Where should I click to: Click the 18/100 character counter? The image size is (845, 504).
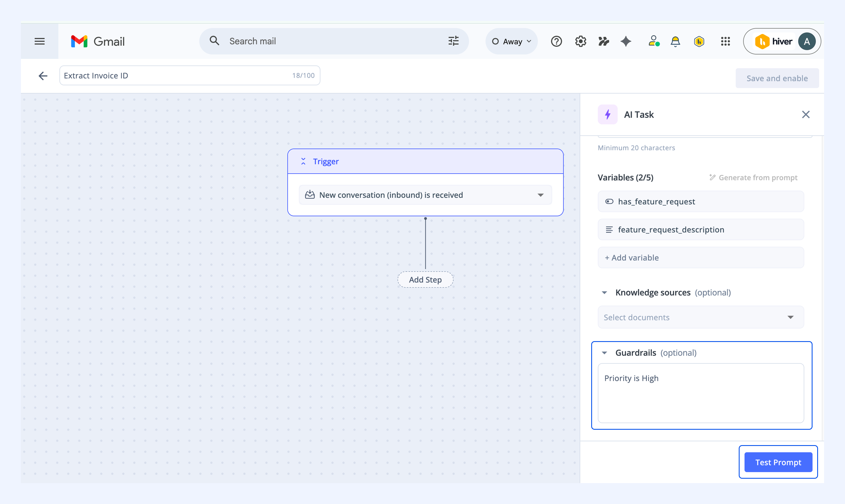(303, 75)
